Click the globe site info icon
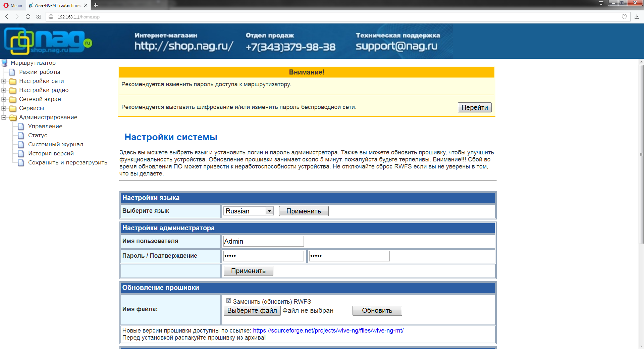The height and width of the screenshot is (349, 644). tap(51, 17)
